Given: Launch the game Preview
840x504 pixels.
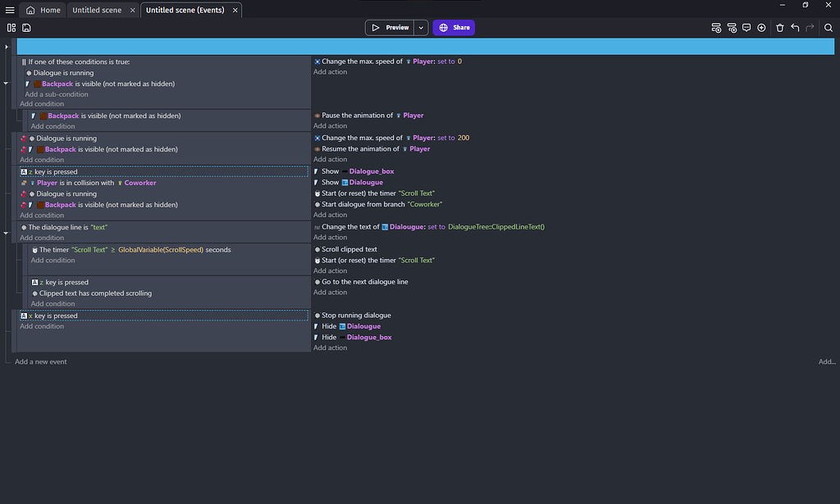Looking at the screenshot, I should [390, 27].
